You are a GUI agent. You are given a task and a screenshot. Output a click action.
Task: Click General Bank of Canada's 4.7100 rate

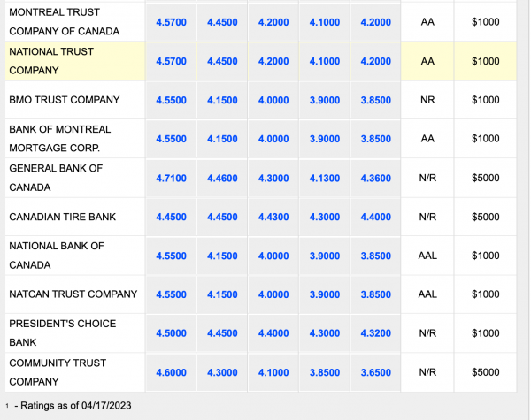click(x=170, y=179)
